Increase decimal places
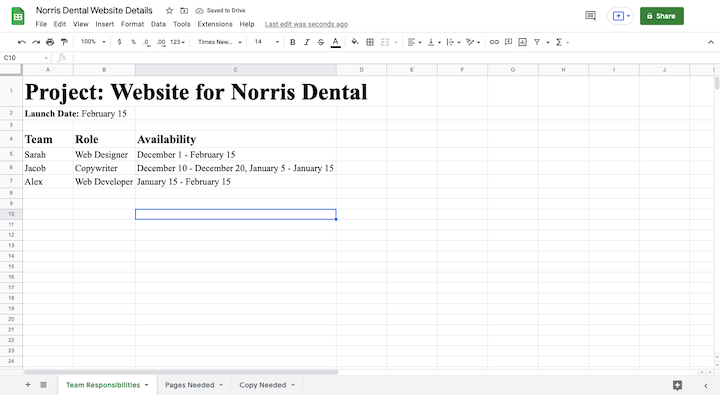720x395 pixels. tap(161, 42)
